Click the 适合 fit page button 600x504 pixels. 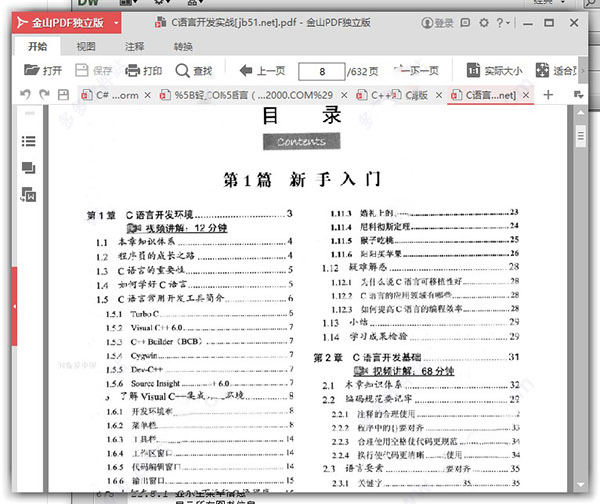click(x=556, y=71)
